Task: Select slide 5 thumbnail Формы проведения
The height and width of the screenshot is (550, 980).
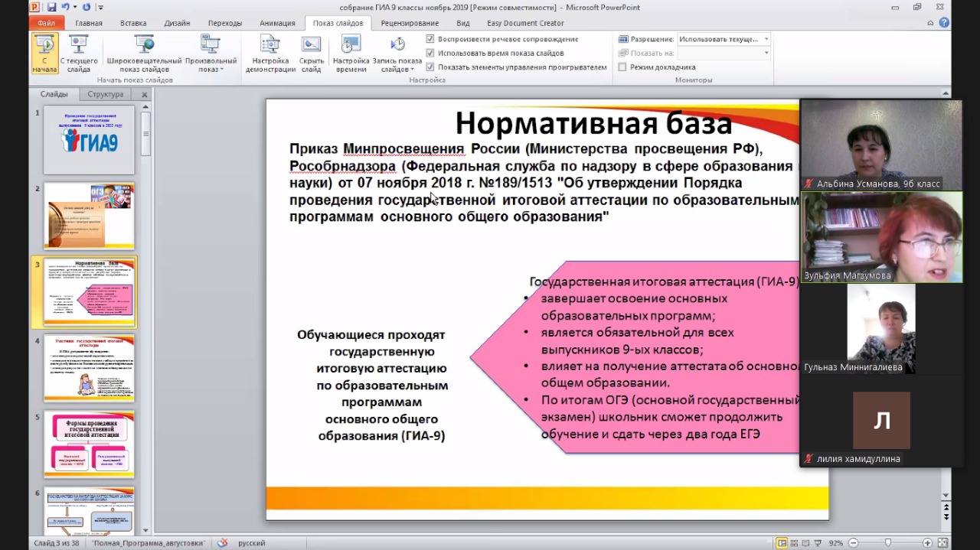Action: pos(90,444)
